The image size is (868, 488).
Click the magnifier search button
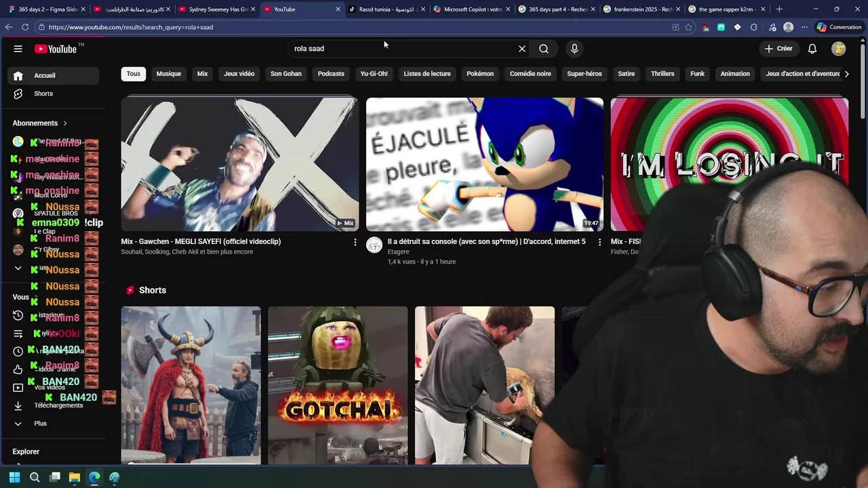[x=544, y=49]
